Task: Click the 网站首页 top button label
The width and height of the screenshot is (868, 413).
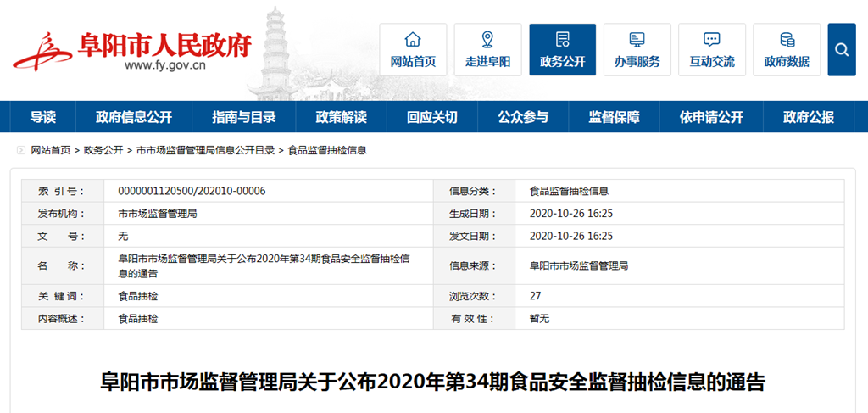Action: pyautogui.click(x=413, y=62)
